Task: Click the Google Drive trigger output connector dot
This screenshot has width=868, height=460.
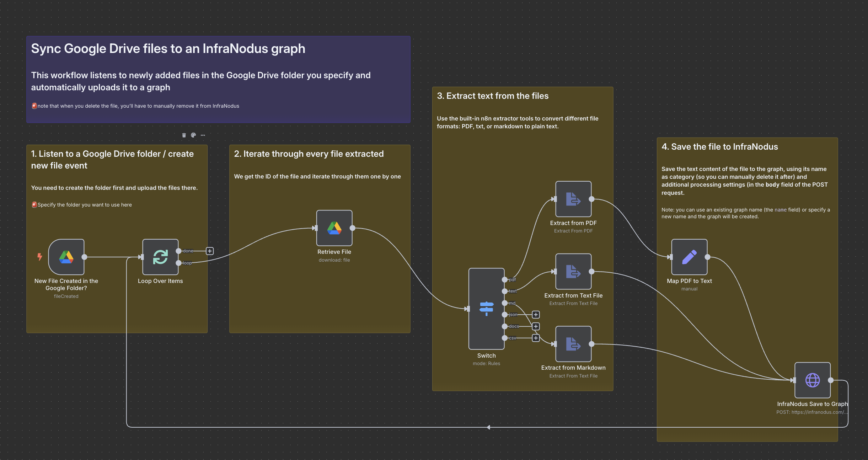Action: [x=84, y=257]
